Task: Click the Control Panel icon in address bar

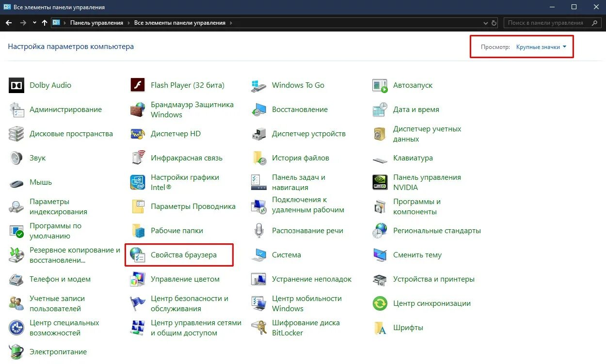Action: click(56, 23)
